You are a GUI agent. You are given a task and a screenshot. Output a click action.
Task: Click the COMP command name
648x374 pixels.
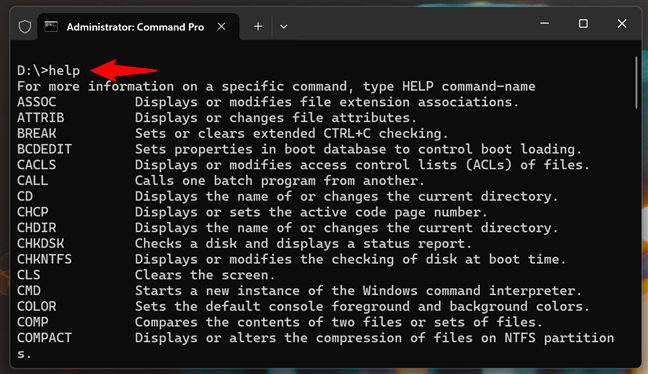(x=33, y=322)
